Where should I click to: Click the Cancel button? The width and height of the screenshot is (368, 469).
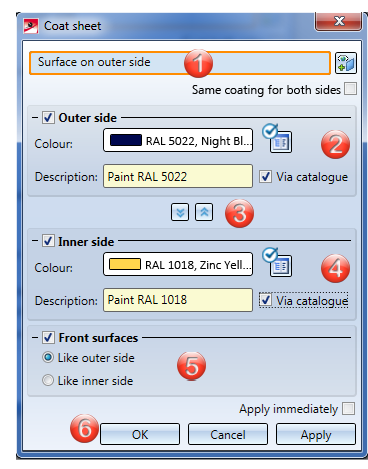[228, 434]
